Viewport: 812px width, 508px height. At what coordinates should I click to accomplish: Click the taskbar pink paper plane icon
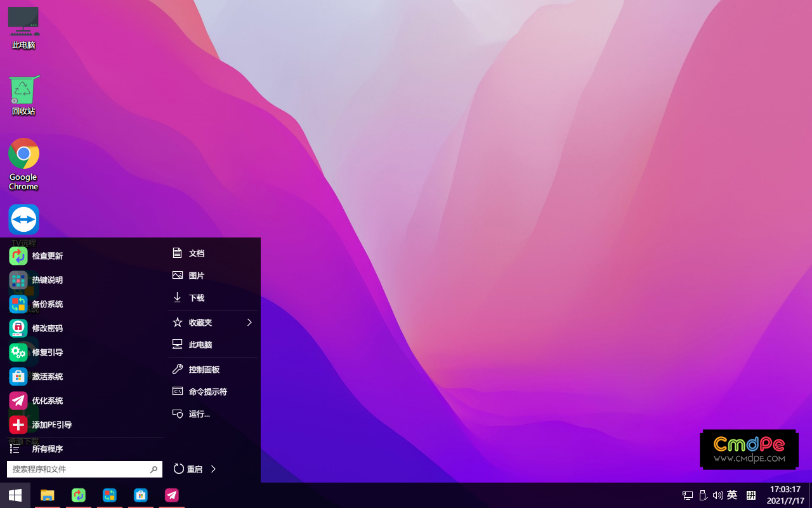[172, 495]
